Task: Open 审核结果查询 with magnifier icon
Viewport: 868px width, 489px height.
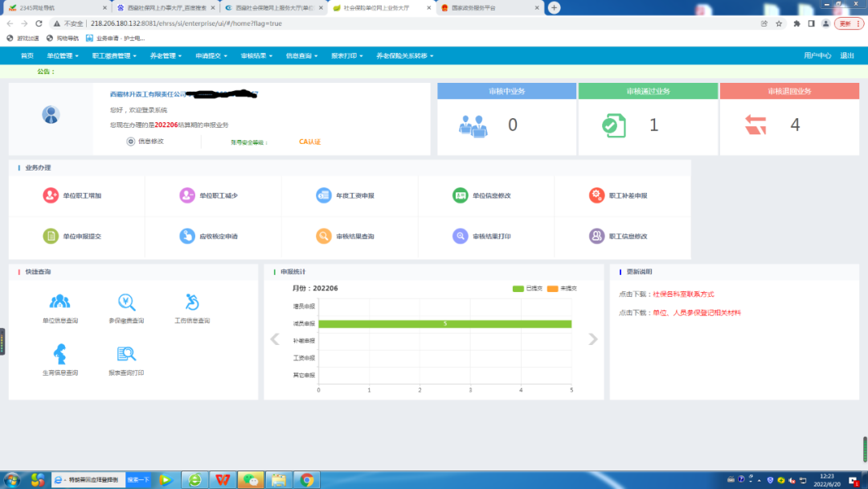Action: (346, 236)
